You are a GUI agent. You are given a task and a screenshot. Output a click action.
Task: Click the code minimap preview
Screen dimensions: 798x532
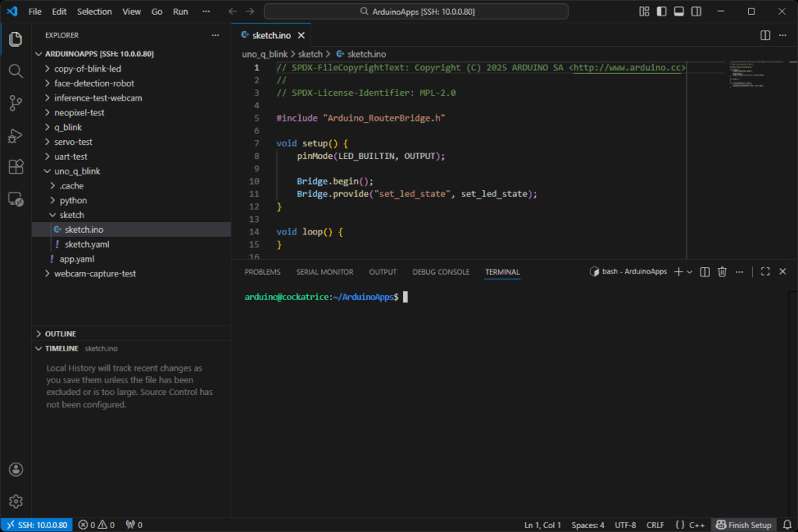(747, 74)
